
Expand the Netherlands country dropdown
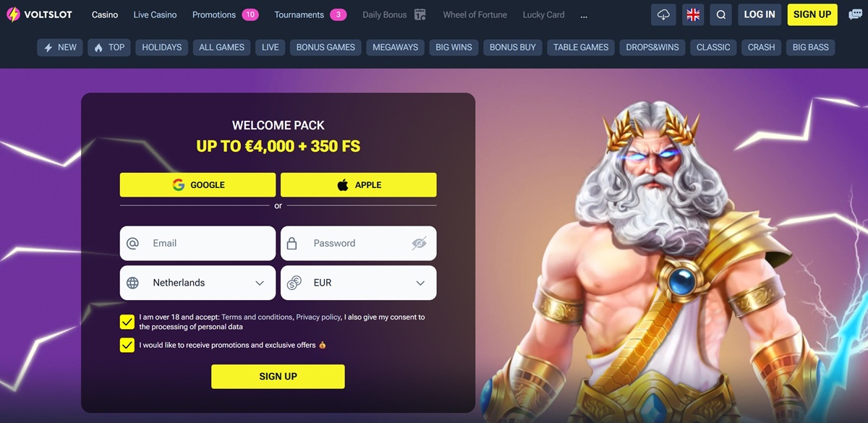click(197, 283)
